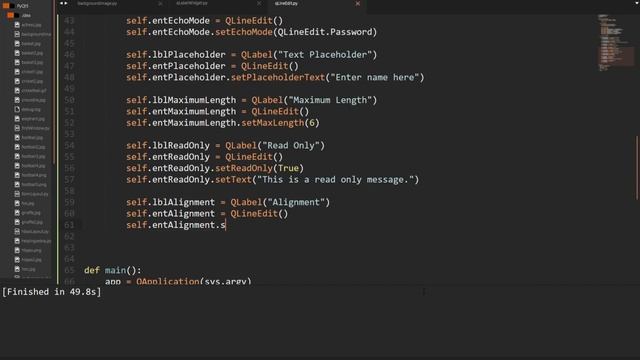Click the line "self.entMaximumLength = QLineEdit()"

tap(218, 112)
